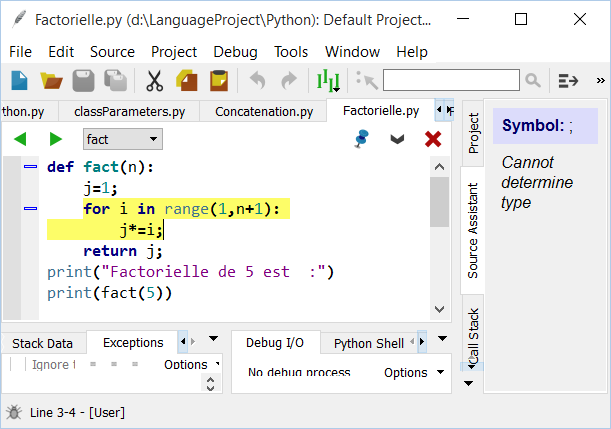
Task: Copy selection with the copy icon
Action: pyautogui.click(x=187, y=81)
